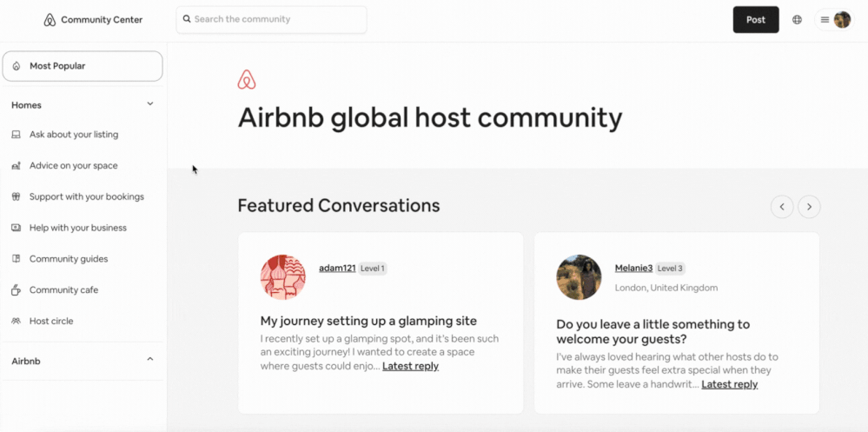This screenshot has width=868, height=432.
Task: Click the Community cafe cup icon
Action: point(16,290)
